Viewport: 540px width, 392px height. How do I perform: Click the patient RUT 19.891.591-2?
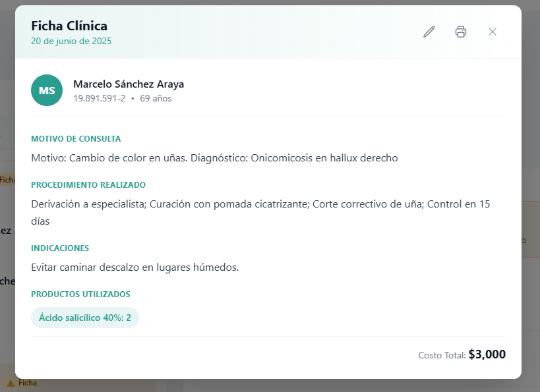(99, 99)
